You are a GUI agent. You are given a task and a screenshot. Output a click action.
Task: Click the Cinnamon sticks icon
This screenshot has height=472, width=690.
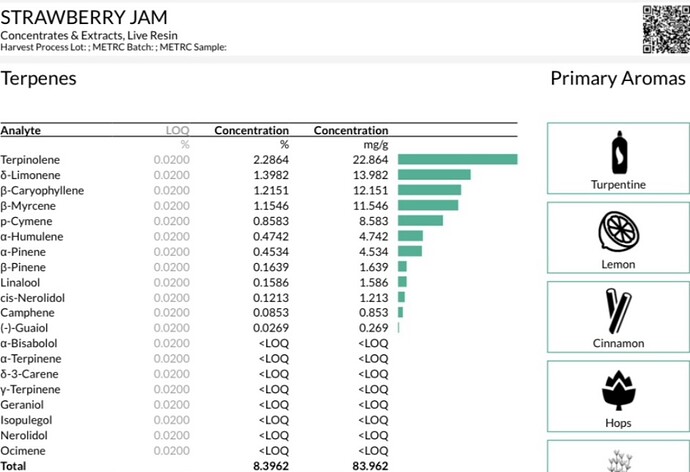(618, 311)
